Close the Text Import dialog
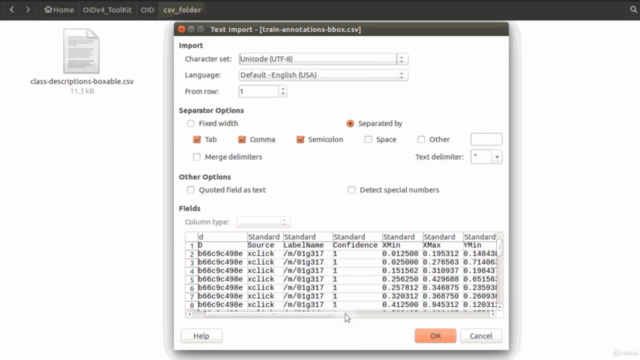The image size is (640, 360). click(182, 29)
